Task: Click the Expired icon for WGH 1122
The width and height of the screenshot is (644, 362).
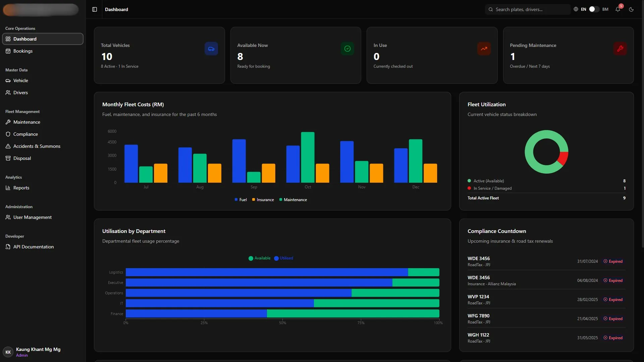Action: (x=605, y=338)
